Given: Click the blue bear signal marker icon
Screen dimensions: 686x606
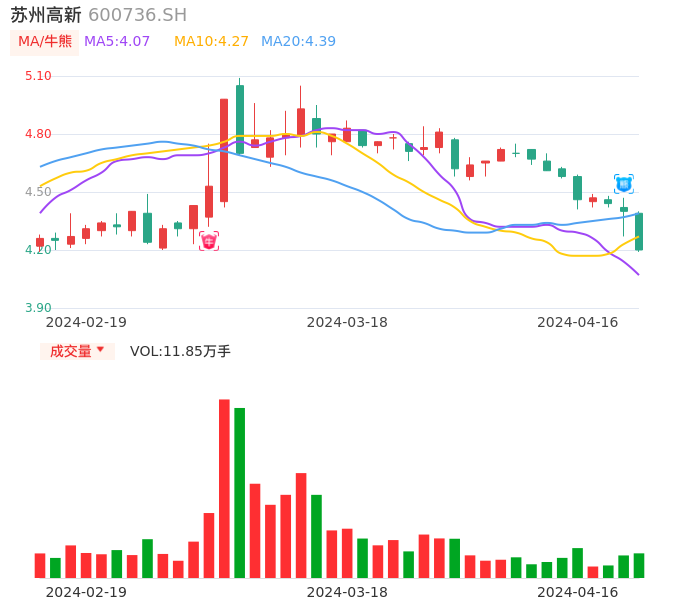Looking at the screenshot, I should click(623, 184).
